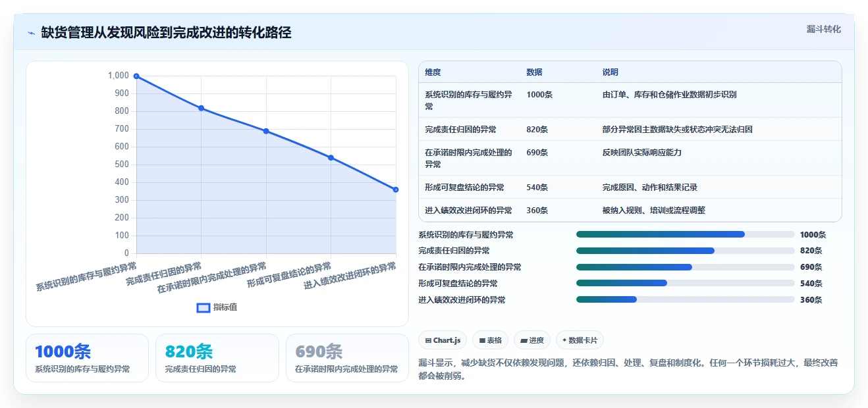Image resolution: width=868 pixels, height=408 pixels.
Task: Click the chart data point at 820
Action: (x=201, y=108)
